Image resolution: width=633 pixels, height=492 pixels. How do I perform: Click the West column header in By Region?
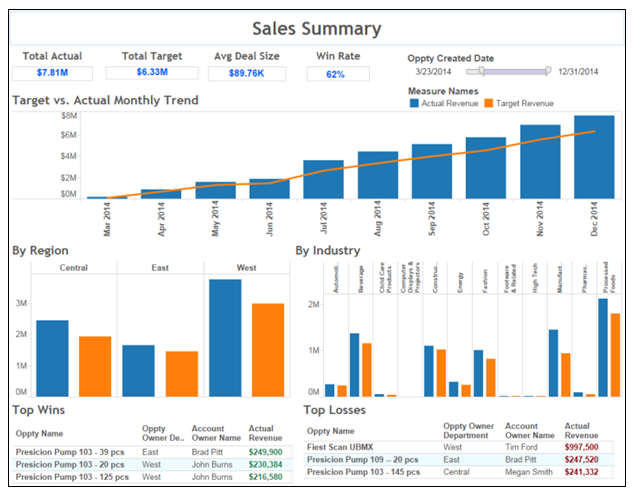pos(247,268)
